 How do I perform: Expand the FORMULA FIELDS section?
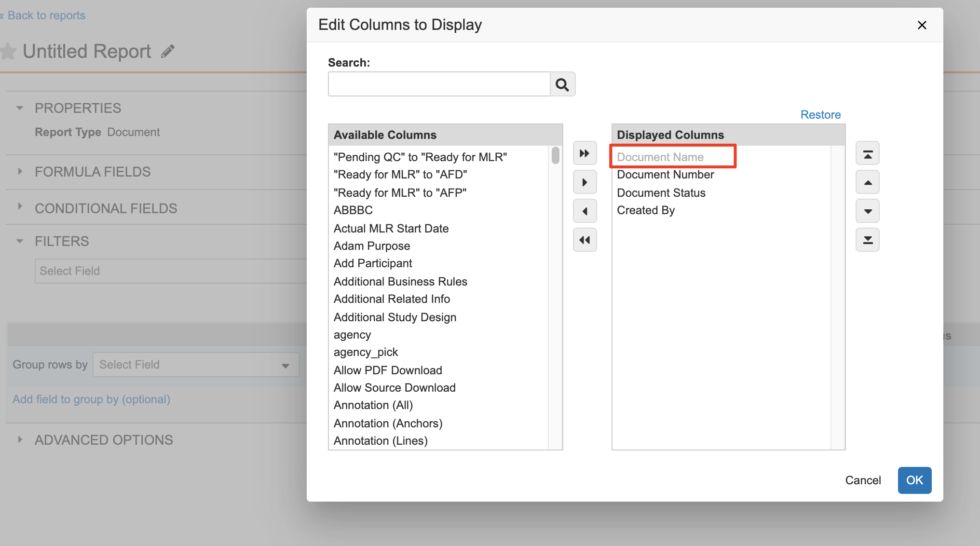pyautogui.click(x=20, y=172)
